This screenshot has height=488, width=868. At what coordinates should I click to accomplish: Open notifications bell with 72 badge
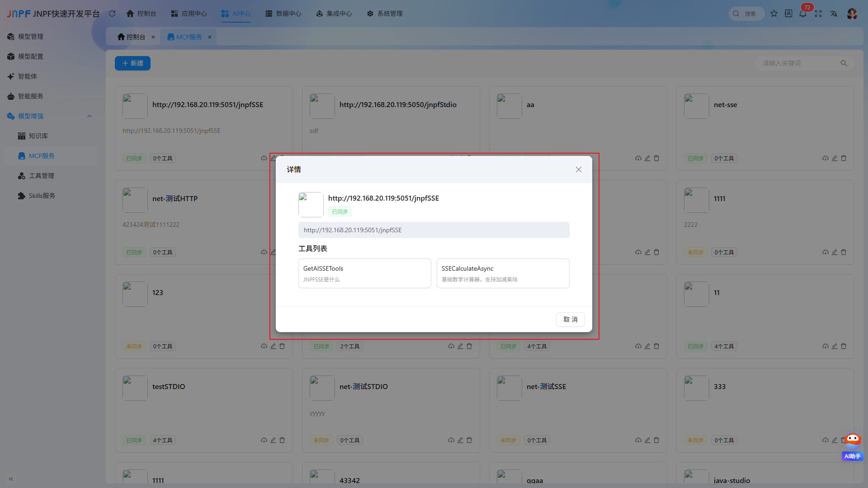pos(803,14)
